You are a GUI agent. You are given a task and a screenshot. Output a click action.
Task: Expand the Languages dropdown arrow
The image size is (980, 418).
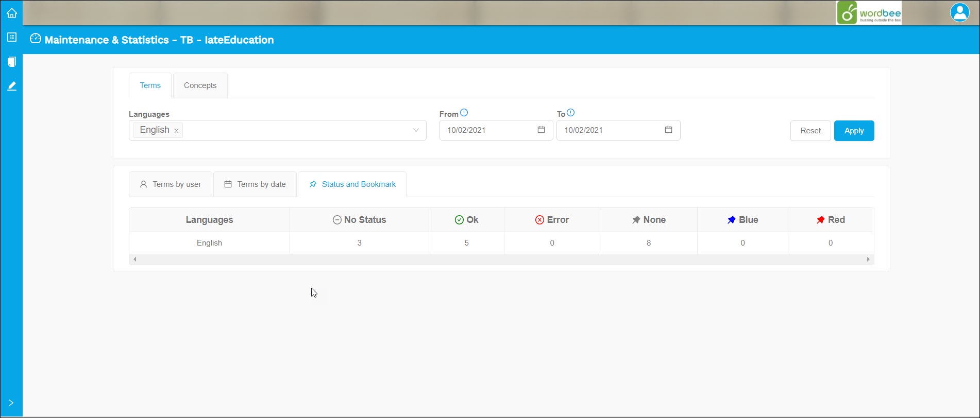coord(416,130)
